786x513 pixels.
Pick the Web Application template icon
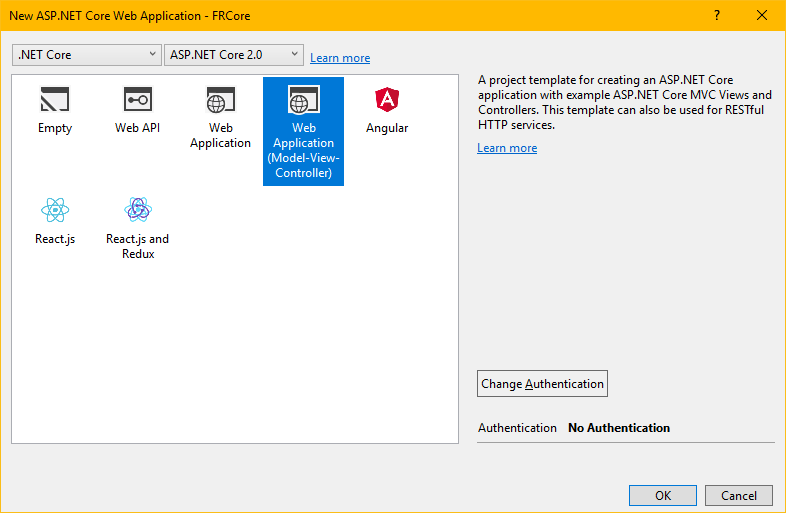pyautogui.click(x=221, y=99)
